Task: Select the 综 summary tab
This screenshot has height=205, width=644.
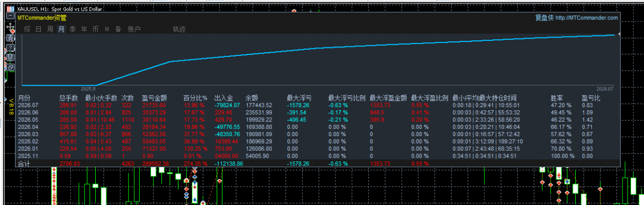Action: point(27,29)
